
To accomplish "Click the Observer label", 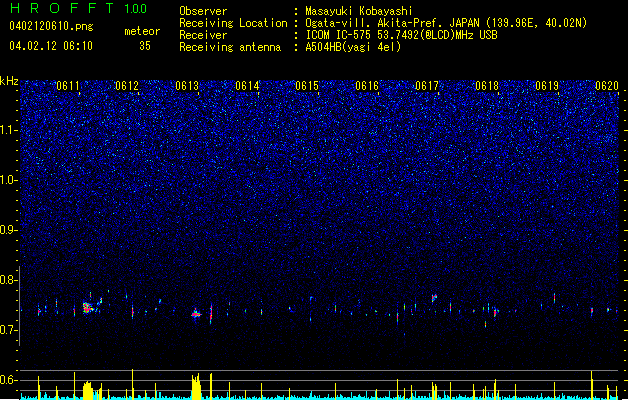I will (x=203, y=11).
